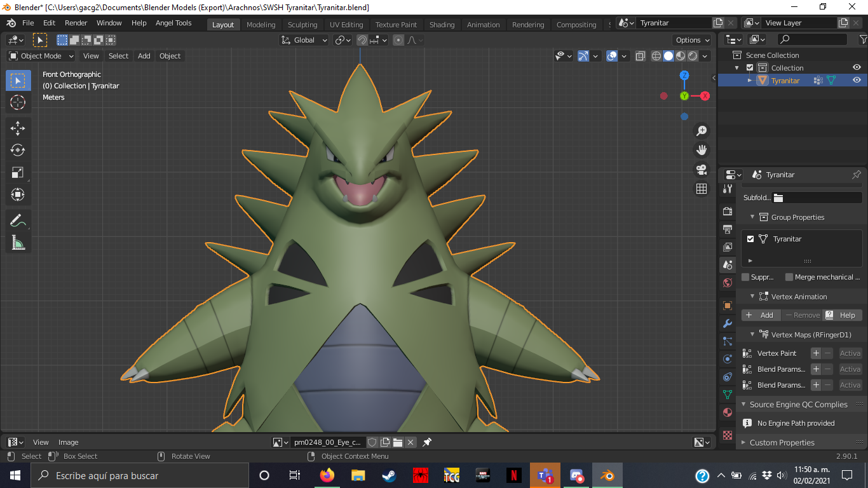Image resolution: width=868 pixels, height=488 pixels.
Task: Click the pan hand viewport gizmo
Action: point(702,150)
